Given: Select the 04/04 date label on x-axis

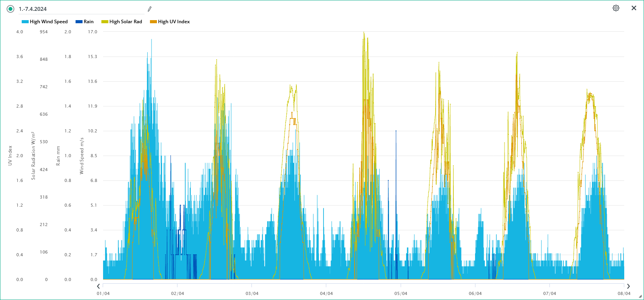Looking at the screenshot, I should tap(326, 293).
